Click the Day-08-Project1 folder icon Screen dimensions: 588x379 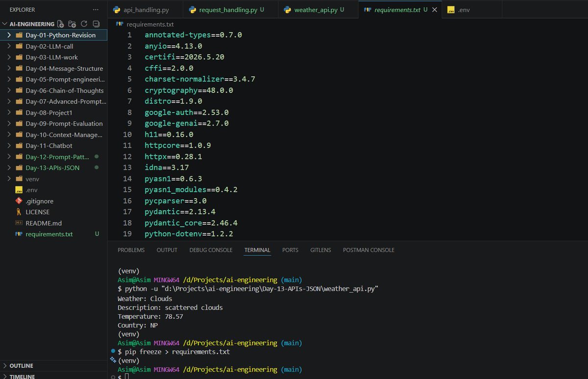[x=19, y=113]
